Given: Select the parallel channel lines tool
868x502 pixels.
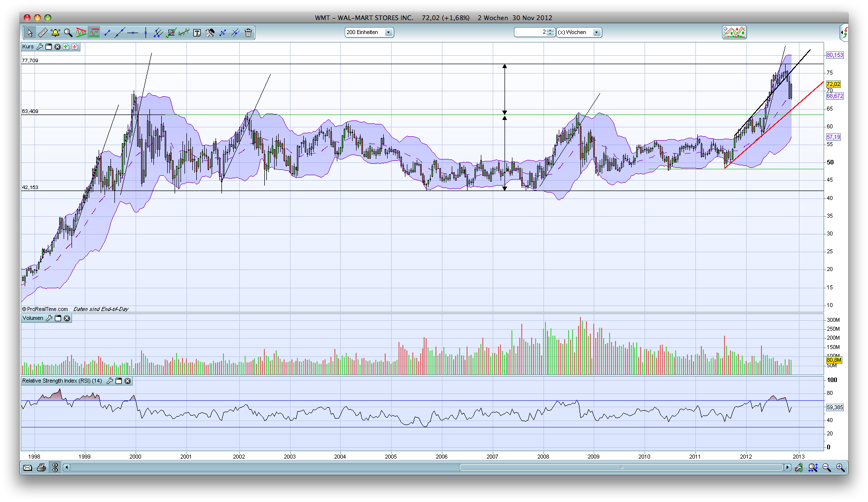Looking at the screenshot, I should (158, 33).
